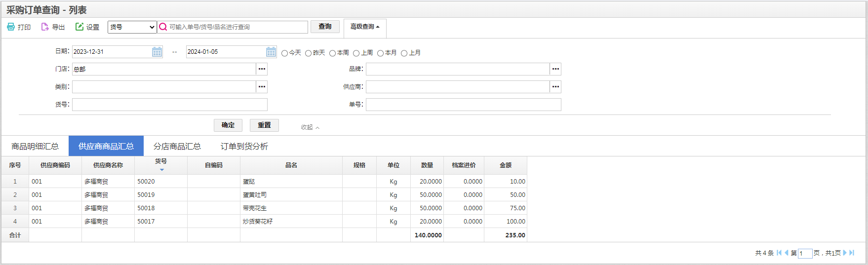Screen dimensions: 868x265
Task: Click the 品牌 input field
Action: 458,69
